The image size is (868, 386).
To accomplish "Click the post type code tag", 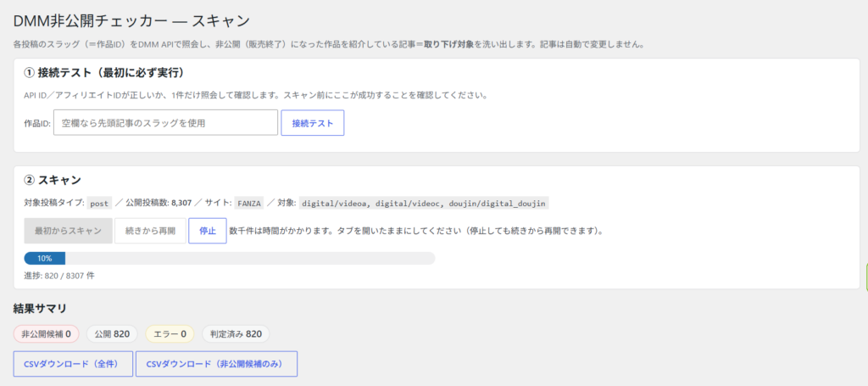I will tap(100, 204).
